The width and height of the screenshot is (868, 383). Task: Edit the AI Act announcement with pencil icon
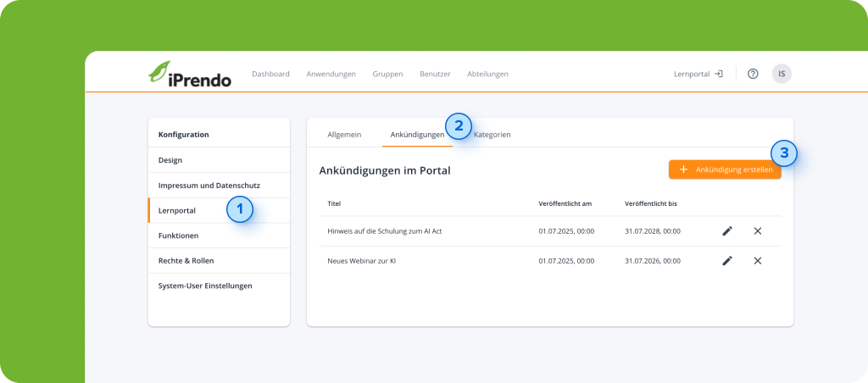click(x=727, y=230)
